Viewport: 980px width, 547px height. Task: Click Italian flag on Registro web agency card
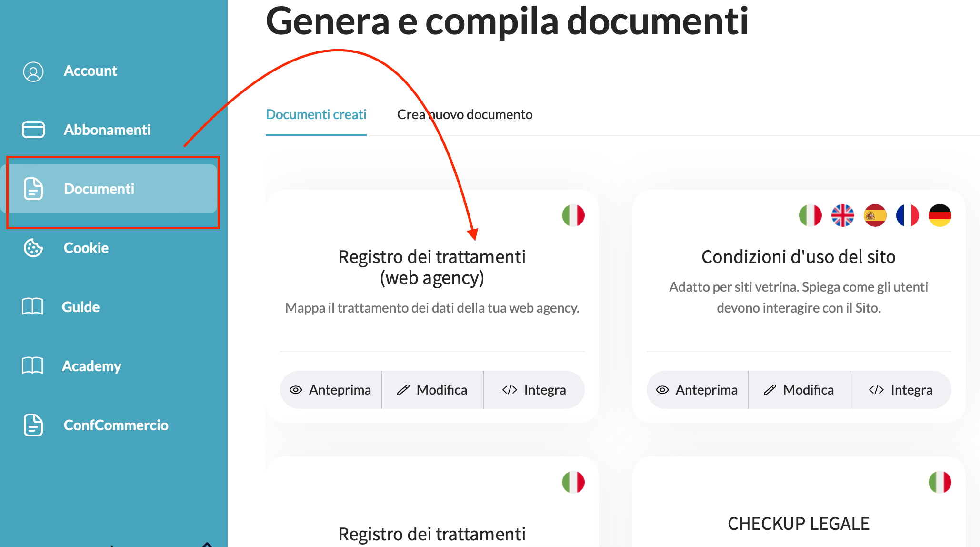[573, 215]
